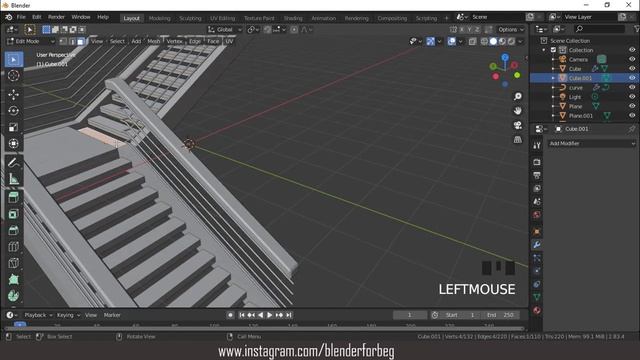Select the Bevel tool
The image size is (640, 360).
(x=13, y=230)
